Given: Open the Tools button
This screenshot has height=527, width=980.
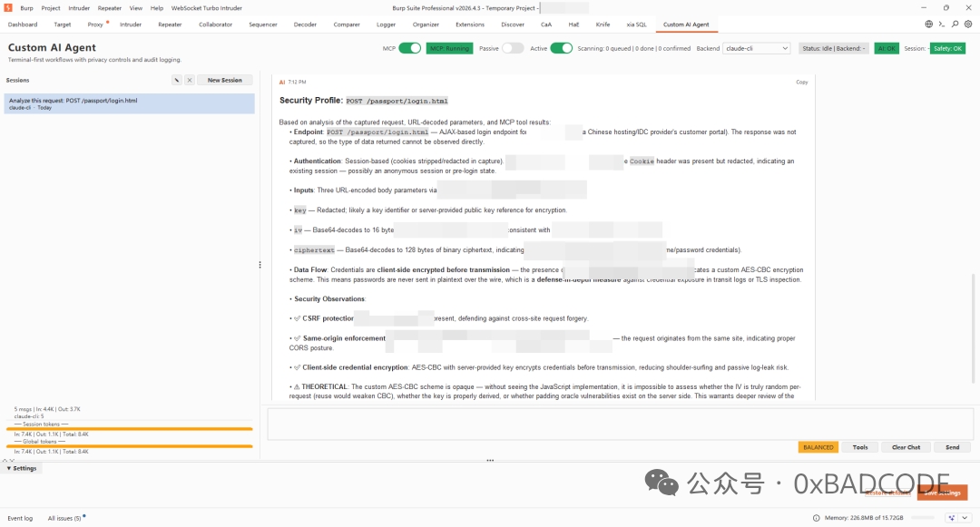Looking at the screenshot, I should [860, 447].
